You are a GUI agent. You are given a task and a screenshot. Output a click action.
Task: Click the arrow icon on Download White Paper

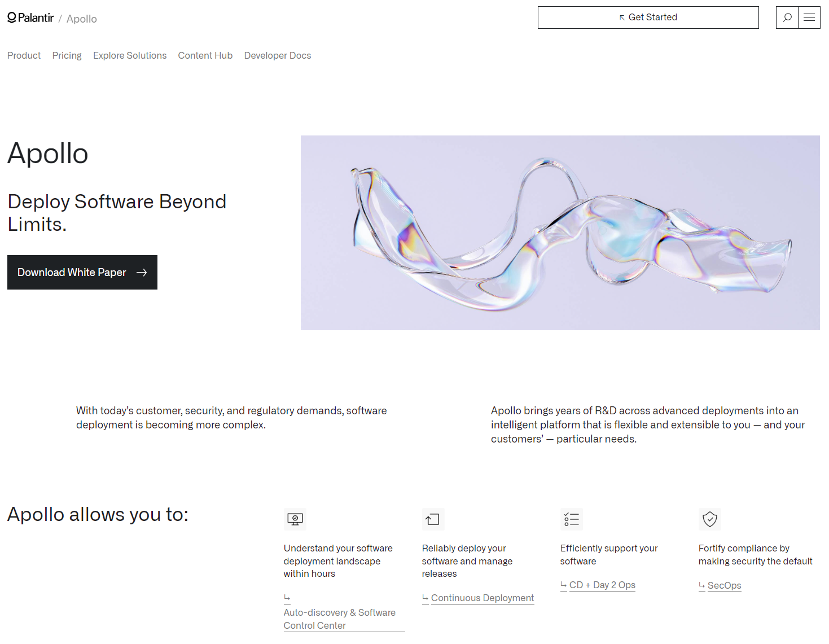click(142, 273)
